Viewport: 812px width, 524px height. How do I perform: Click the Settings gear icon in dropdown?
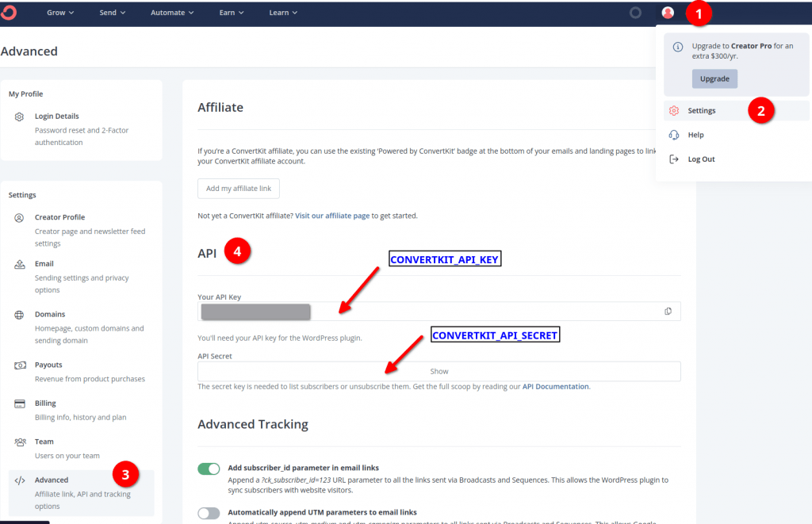point(674,110)
